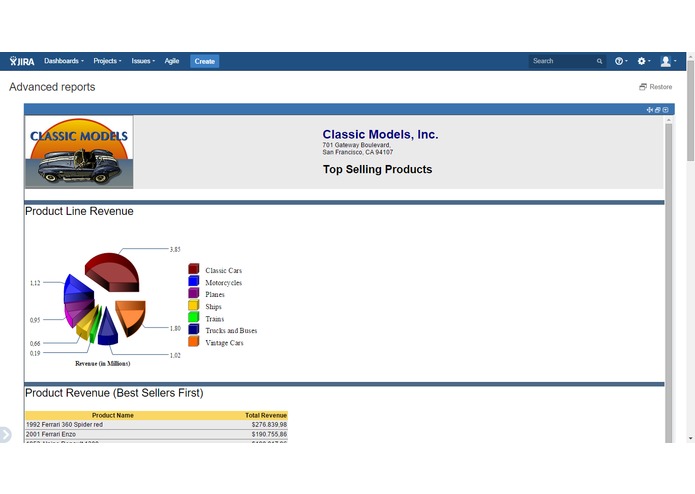Open the settings gear menu
695x494 pixels.
[x=643, y=61]
